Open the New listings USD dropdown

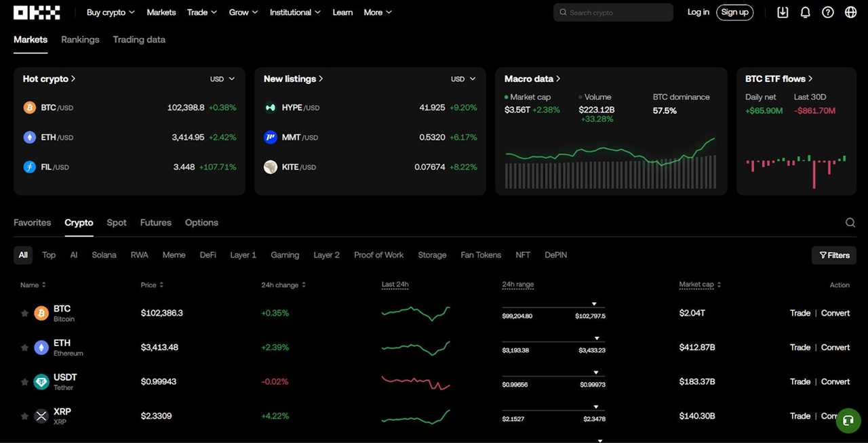[463, 79]
